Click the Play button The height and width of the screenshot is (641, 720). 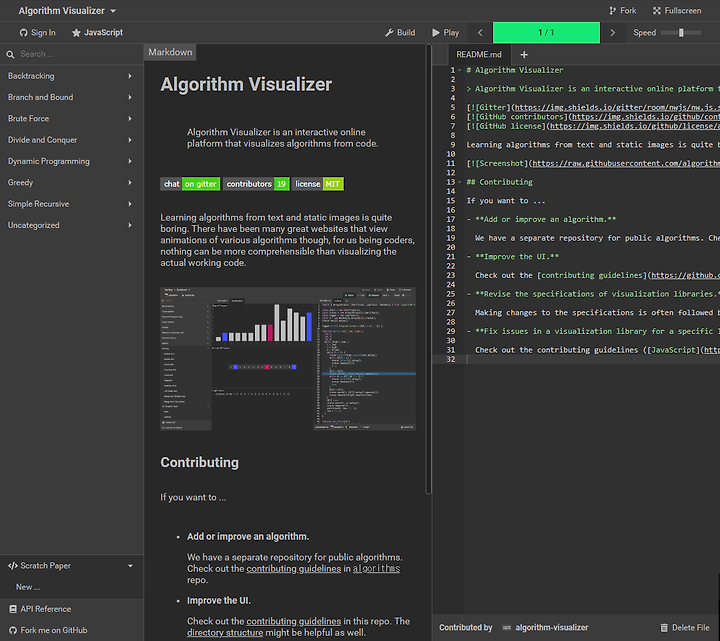[446, 33]
